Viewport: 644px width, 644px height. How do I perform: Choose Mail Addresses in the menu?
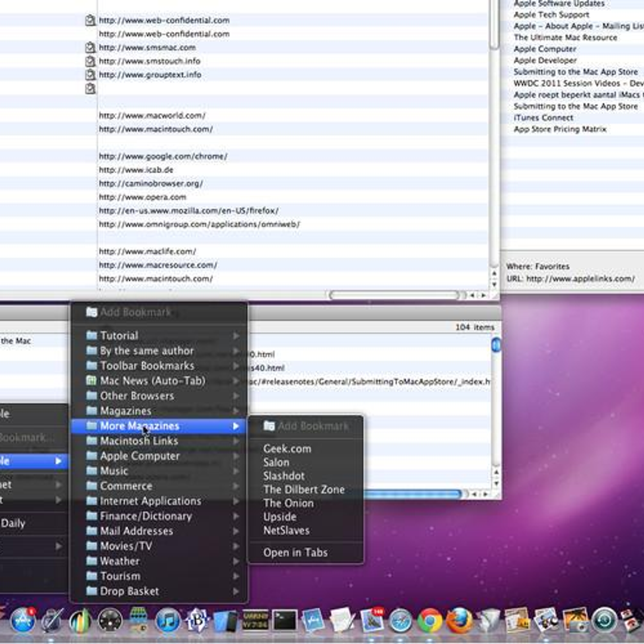click(159, 531)
